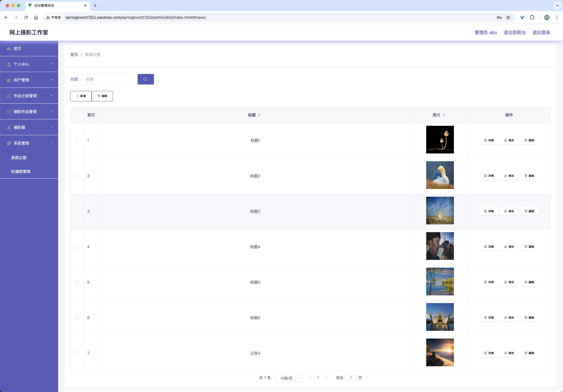
Task: Open 详情 for row 标题1
Action: pyautogui.click(x=489, y=140)
